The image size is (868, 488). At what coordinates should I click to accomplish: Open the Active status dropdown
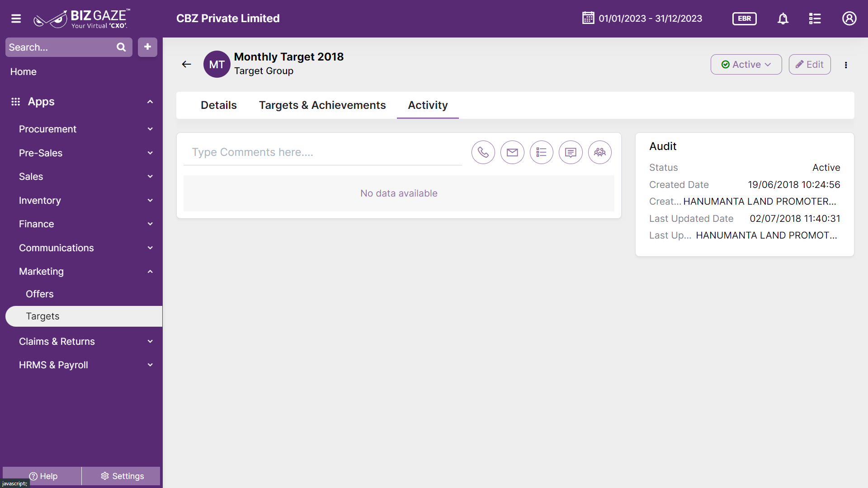[x=746, y=65]
